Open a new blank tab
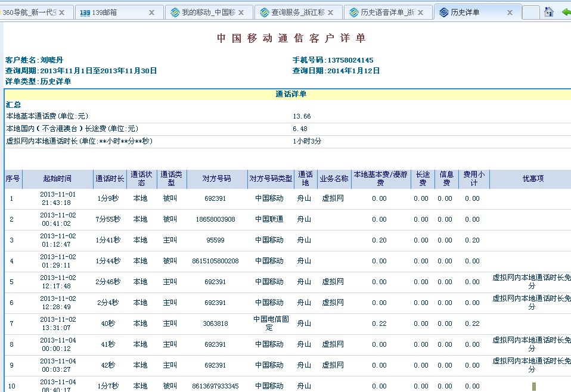Screen dimensions: 571x392 (x=530, y=12)
